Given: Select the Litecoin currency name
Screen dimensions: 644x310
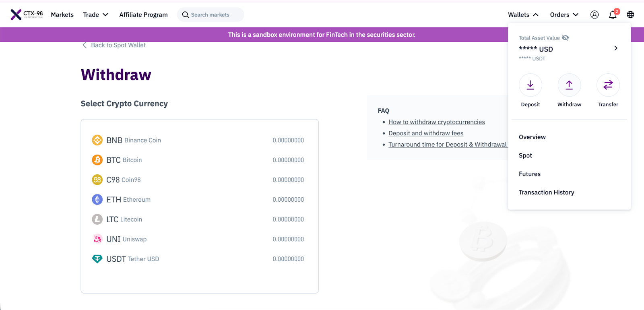Looking at the screenshot, I should coord(131,219).
